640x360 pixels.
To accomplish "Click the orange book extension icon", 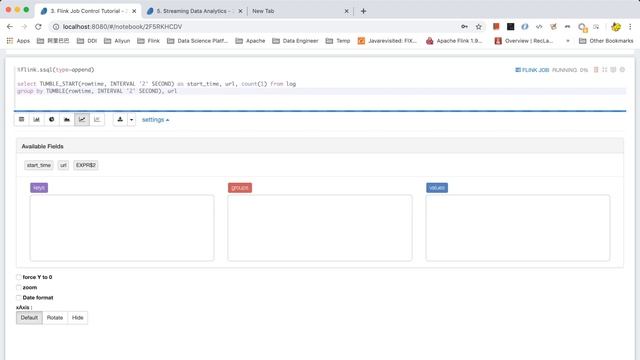I will coord(496,27).
